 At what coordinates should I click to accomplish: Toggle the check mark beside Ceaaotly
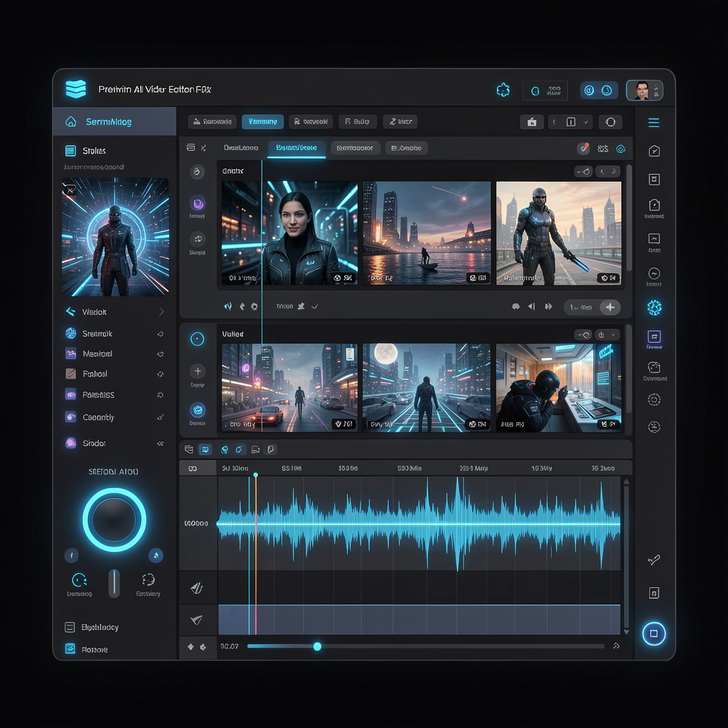(x=160, y=417)
